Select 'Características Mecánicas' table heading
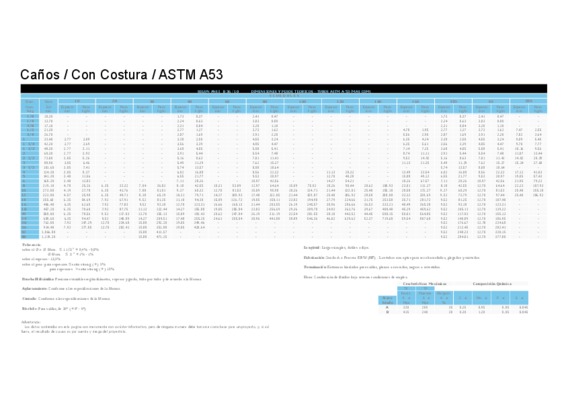Image resolution: width=566 pixels, height=400 pixels. (x=424, y=284)
